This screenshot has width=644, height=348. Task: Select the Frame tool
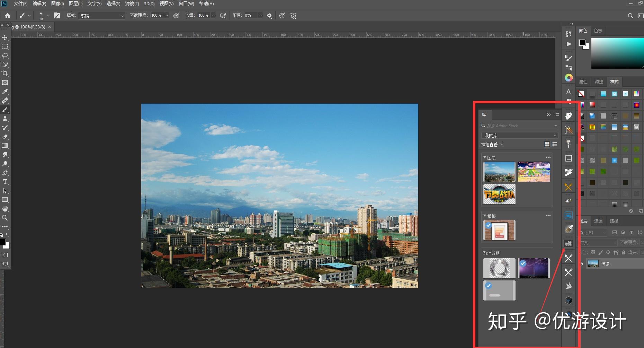[5, 82]
